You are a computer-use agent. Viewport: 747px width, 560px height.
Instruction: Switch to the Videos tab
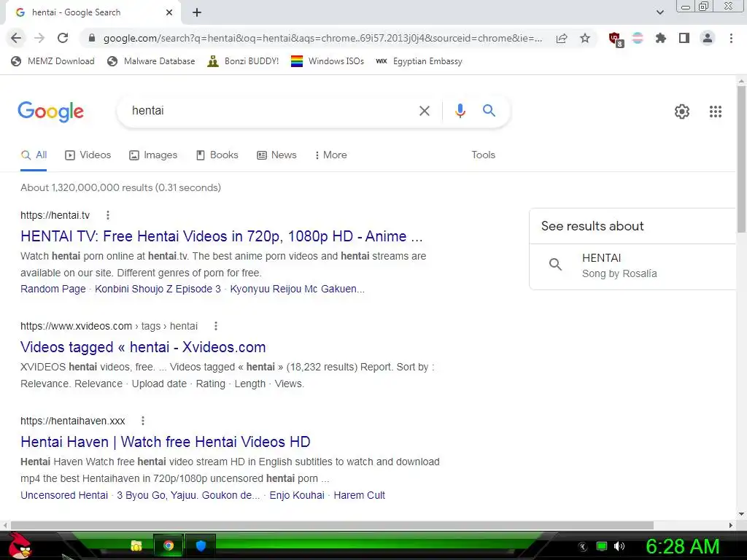88,155
